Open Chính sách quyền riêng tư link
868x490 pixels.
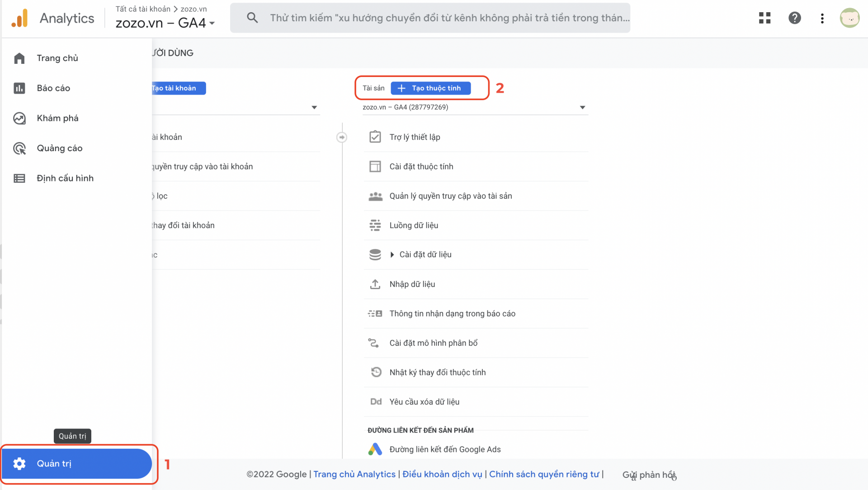click(x=544, y=474)
